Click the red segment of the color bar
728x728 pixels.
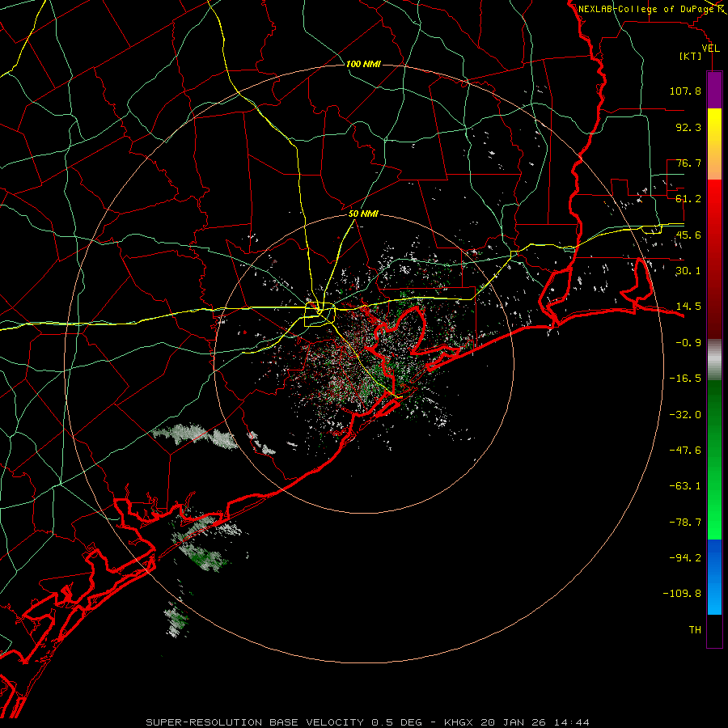pyautogui.click(x=714, y=259)
